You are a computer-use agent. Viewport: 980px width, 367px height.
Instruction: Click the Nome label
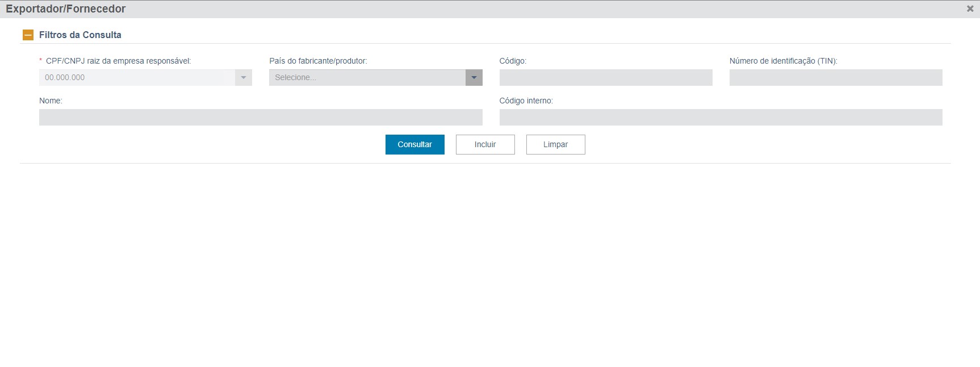tap(51, 101)
